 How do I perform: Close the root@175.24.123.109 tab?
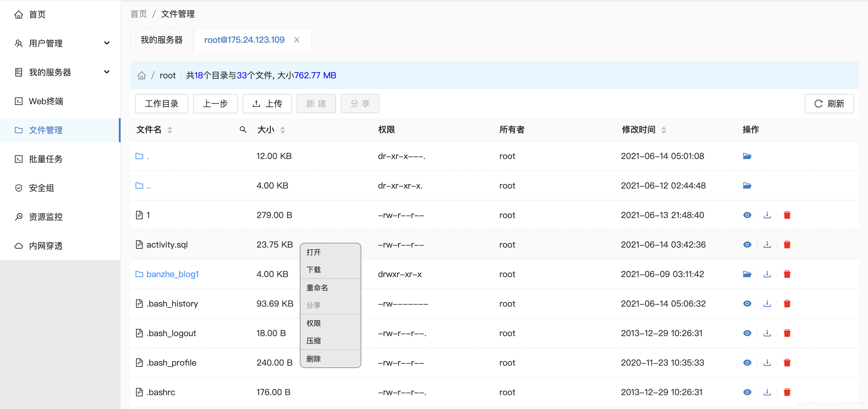[296, 40]
